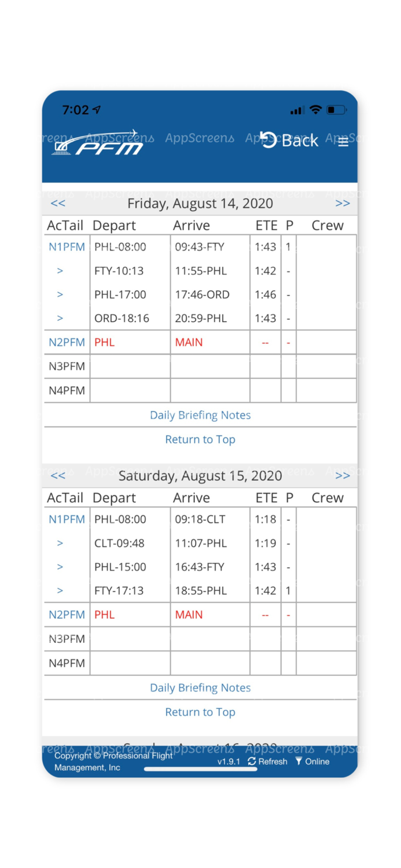Select tail number N1PFM on Friday
The width and height of the screenshot is (401, 868).
click(67, 247)
